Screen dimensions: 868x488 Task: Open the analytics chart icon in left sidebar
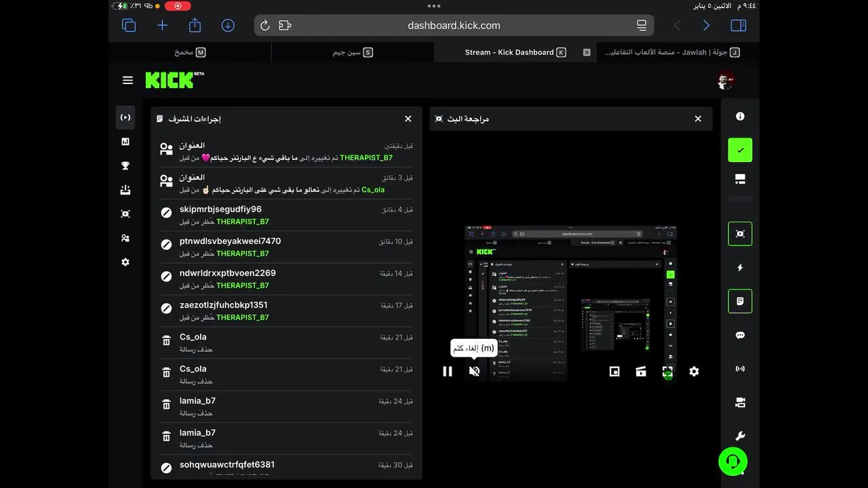point(125,142)
